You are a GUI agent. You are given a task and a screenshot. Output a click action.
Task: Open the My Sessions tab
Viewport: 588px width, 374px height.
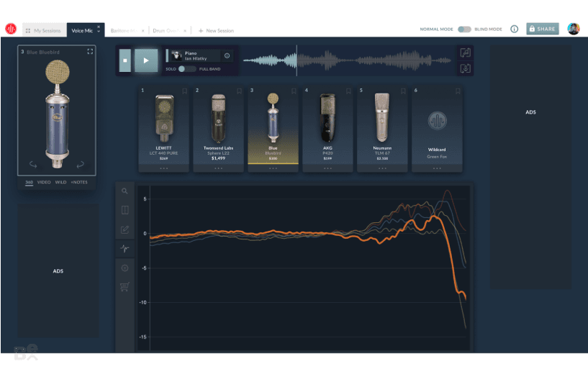click(44, 30)
